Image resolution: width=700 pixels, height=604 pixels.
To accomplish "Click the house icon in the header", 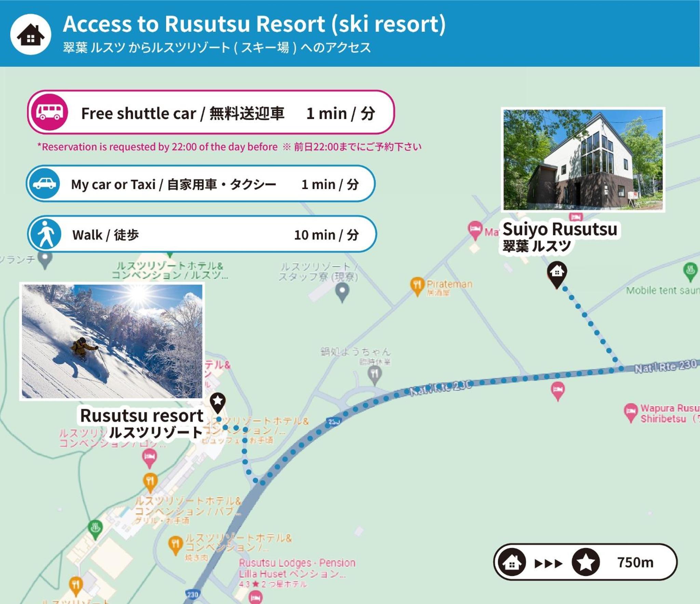I will point(31,34).
